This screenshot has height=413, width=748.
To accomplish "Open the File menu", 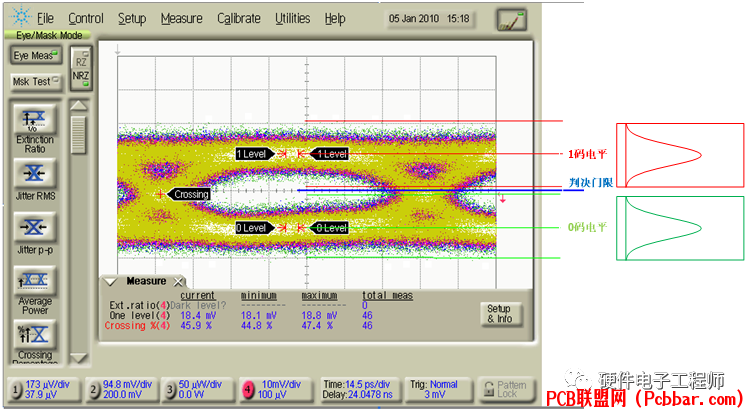I will point(45,19).
